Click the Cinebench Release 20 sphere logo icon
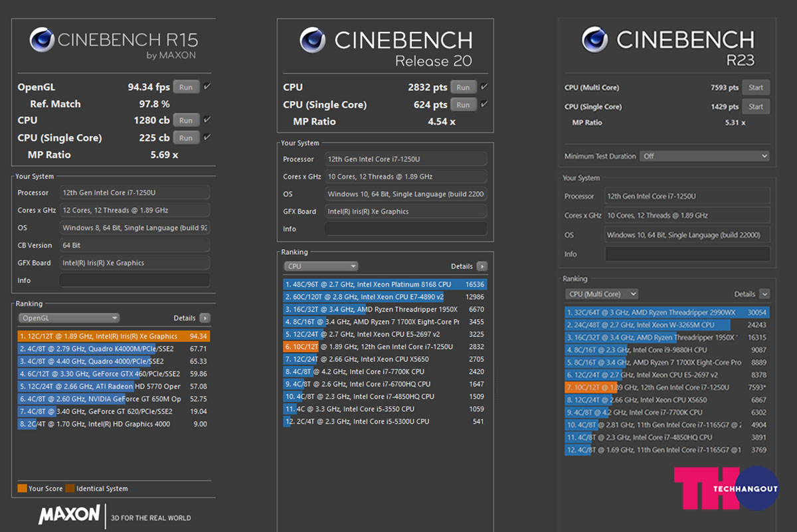 pyautogui.click(x=313, y=39)
